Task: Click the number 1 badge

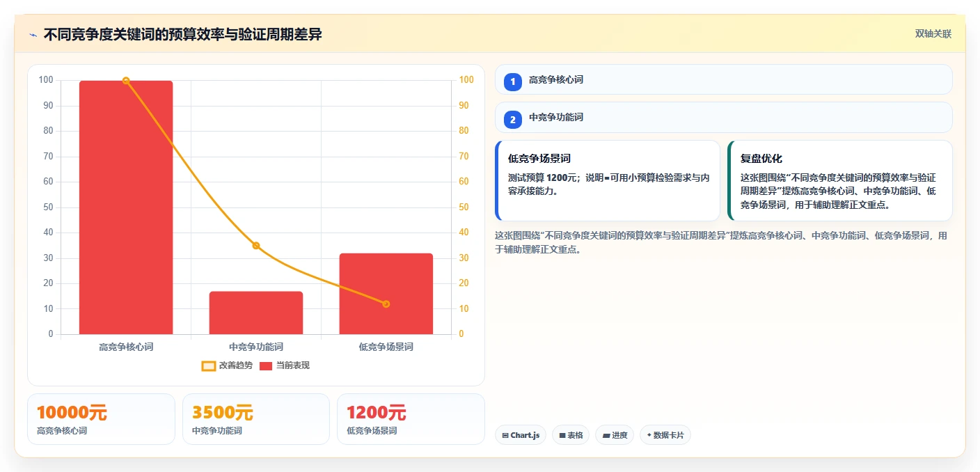Action: (x=513, y=82)
